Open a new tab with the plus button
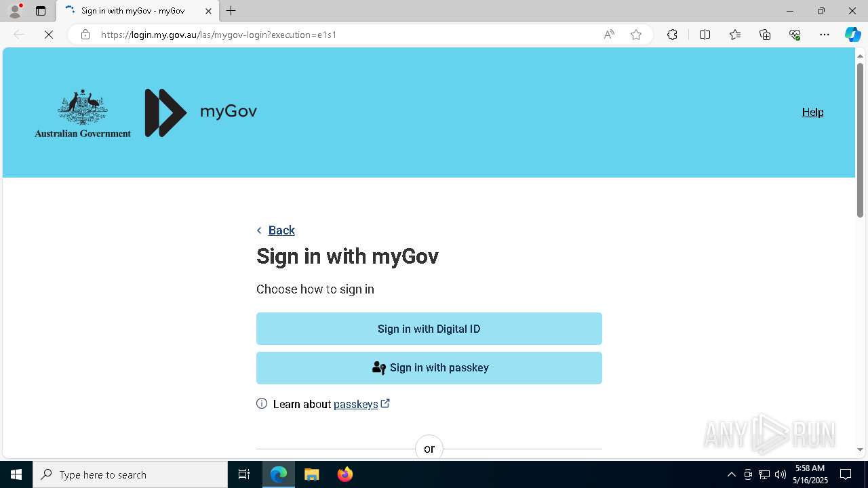This screenshot has width=868, height=488. coord(231,11)
